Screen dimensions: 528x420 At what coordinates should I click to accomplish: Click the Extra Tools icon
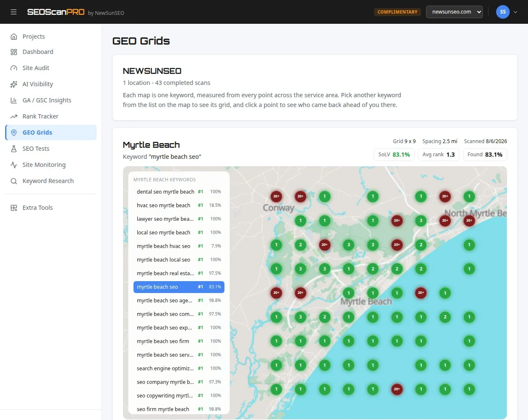tap(14, 208)
